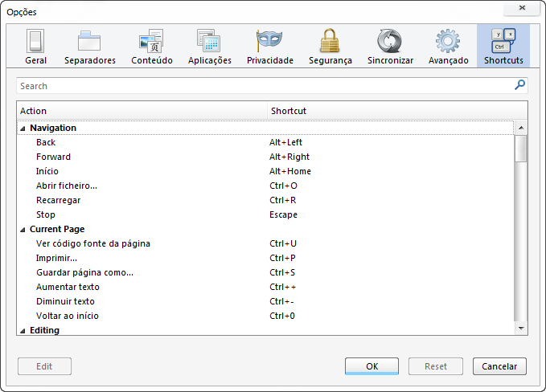Viewport: 546px width, 392px height.
Task: Select the Início action row
Action: tap(265, 171)
